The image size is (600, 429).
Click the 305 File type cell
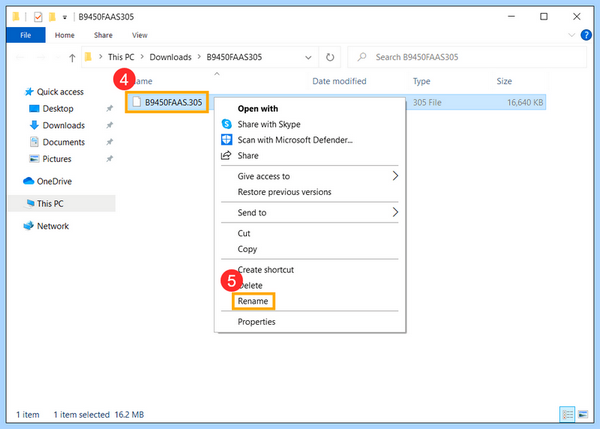click(x=427, y=103)
